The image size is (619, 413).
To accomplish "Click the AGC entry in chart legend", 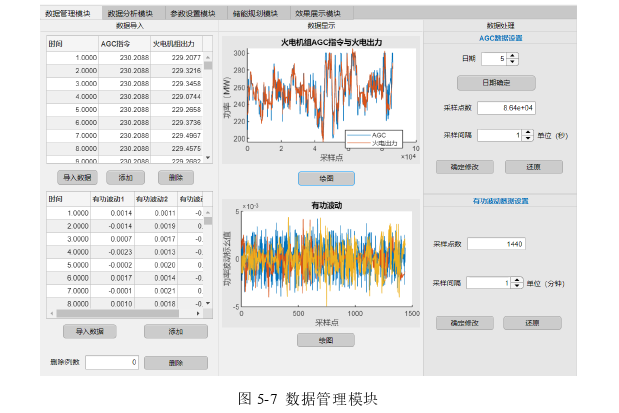I will point(373,135).
